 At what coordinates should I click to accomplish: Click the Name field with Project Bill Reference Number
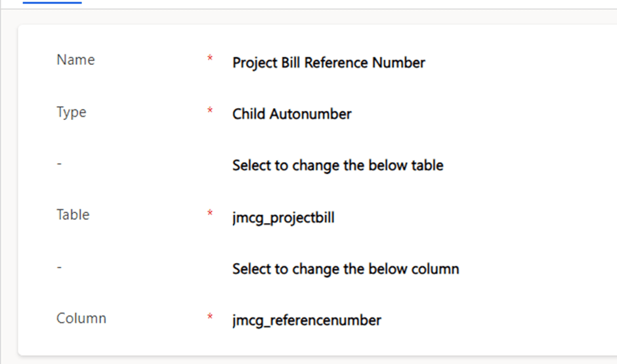[328, 63]
